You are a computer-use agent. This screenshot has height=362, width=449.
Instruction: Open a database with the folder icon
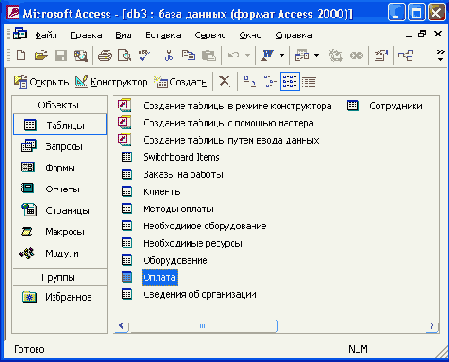tap(41, 55)
